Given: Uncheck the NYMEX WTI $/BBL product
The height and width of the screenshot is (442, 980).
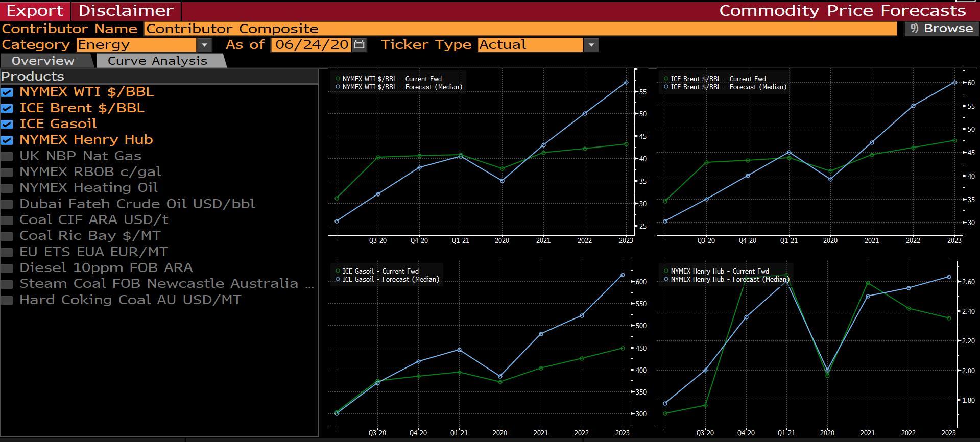Looking at the screenshot, I should coord(7,92).
